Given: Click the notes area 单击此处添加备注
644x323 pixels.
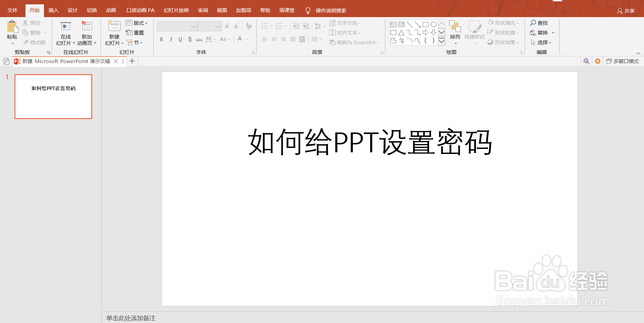Looking at the screenshot, I should (130, 318).
